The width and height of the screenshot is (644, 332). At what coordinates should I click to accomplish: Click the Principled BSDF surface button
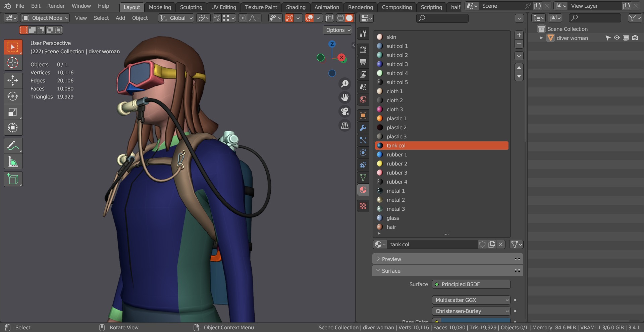point(471,284)
